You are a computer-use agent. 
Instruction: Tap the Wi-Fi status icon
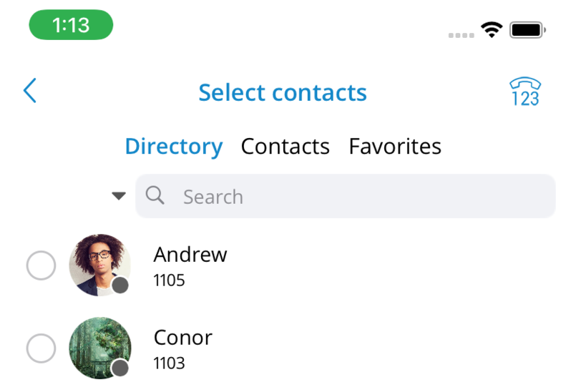coord(492,29)
